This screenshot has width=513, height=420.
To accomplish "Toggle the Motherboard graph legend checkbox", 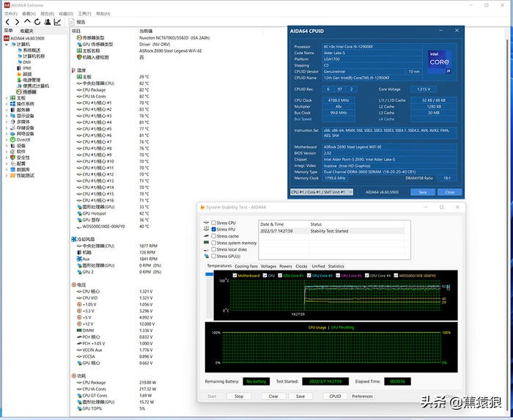I will click(234, 276).
